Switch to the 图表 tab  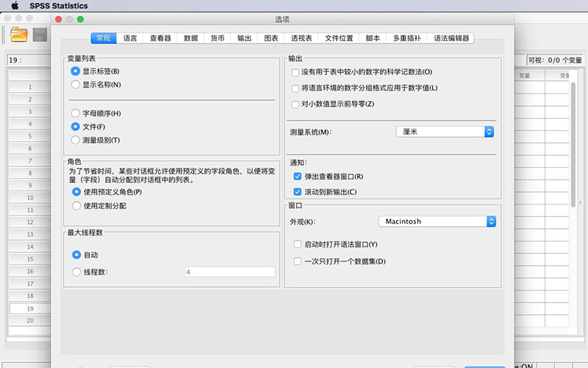pos(271,38)
